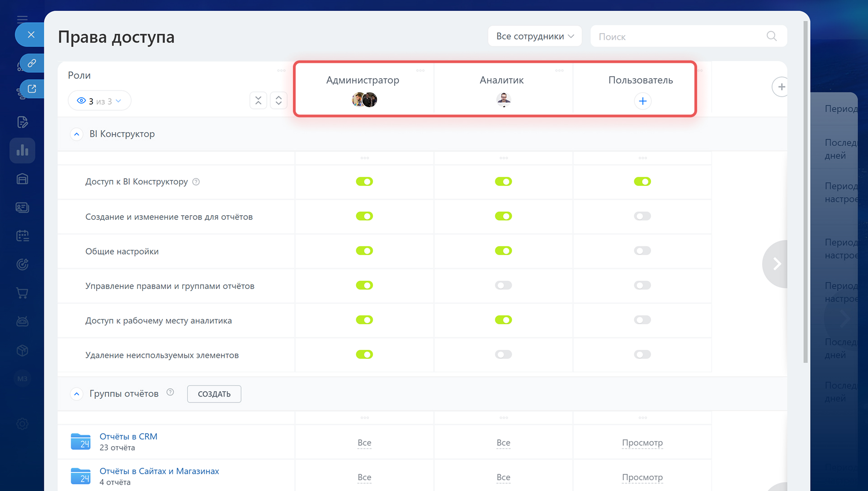Click the Поиск input field

[678, 36]
